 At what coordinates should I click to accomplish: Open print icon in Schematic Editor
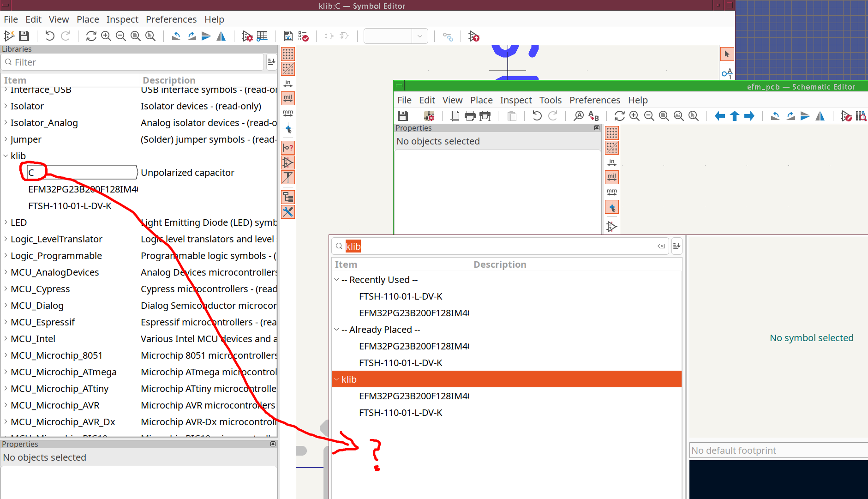[470, 116]
